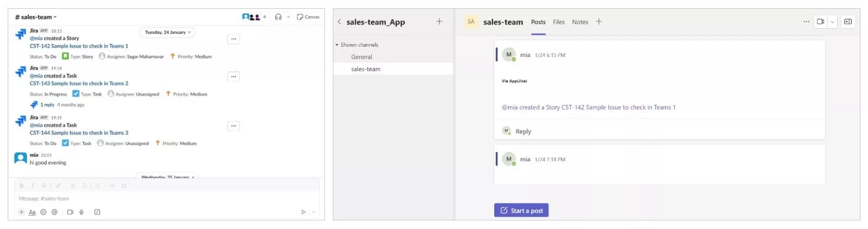Viewport: 868px width, 229px height.
Task: Record a video clip in Slack composer
Action: coord(70,212)
